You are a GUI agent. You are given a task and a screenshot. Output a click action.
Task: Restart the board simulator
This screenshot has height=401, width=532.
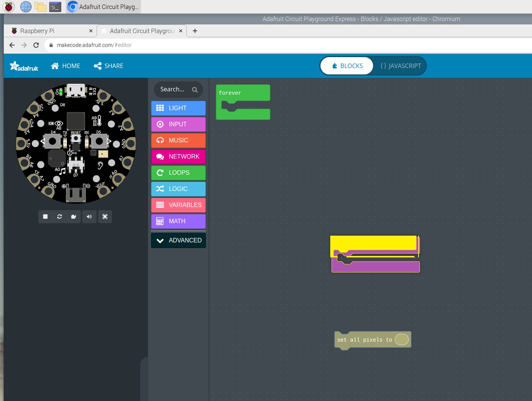coord(59,216)
